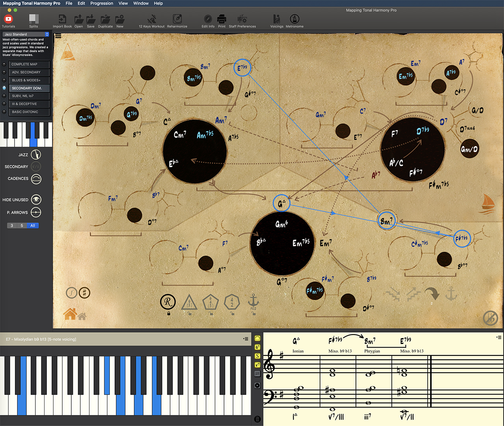Open the Edit menu

click(82, 3)
